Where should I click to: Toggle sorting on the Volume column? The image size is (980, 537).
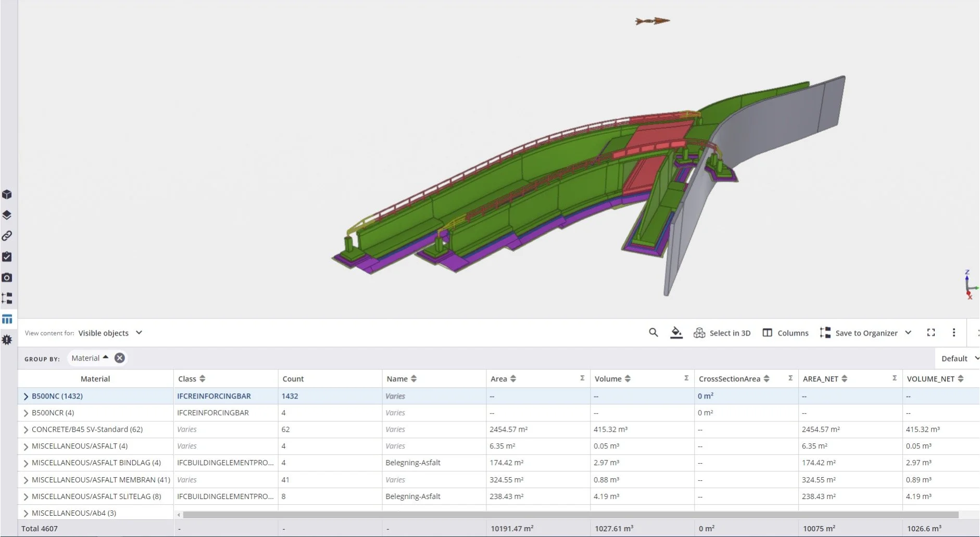(x=627, y=378)
